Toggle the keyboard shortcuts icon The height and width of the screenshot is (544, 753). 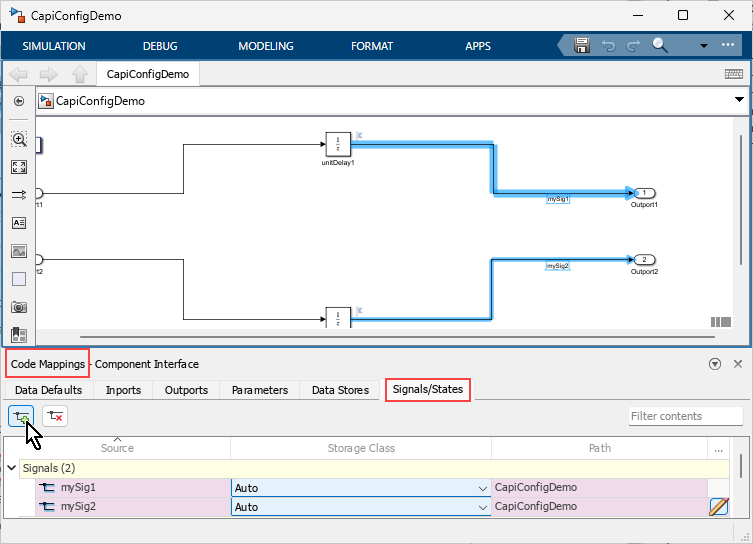tap(733, 74)
